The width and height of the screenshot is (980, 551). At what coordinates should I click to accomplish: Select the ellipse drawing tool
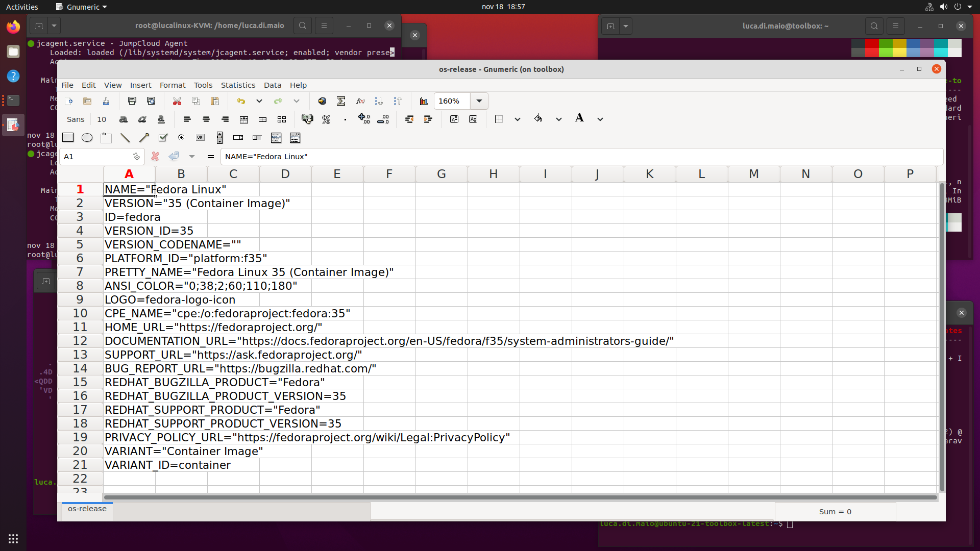(x=87, y=138)
